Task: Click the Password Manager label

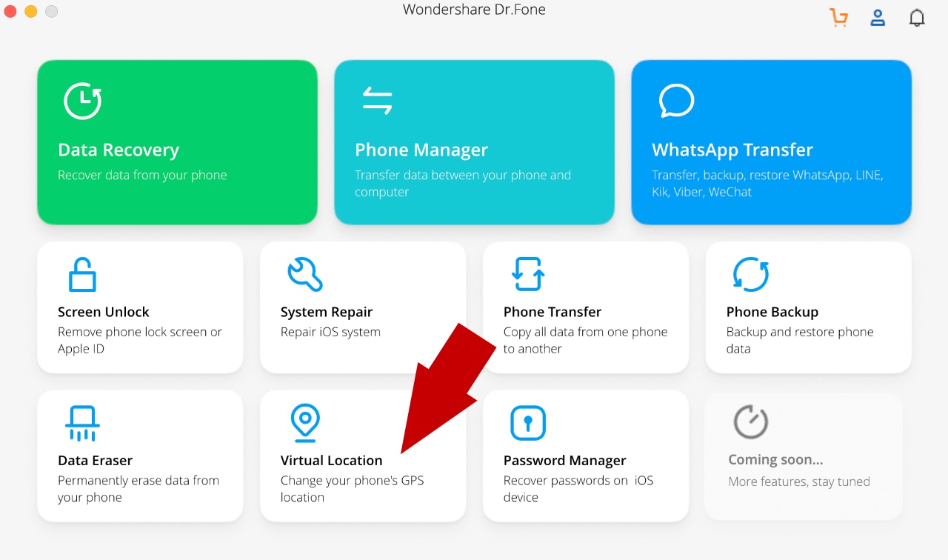Action: point(565,461)
